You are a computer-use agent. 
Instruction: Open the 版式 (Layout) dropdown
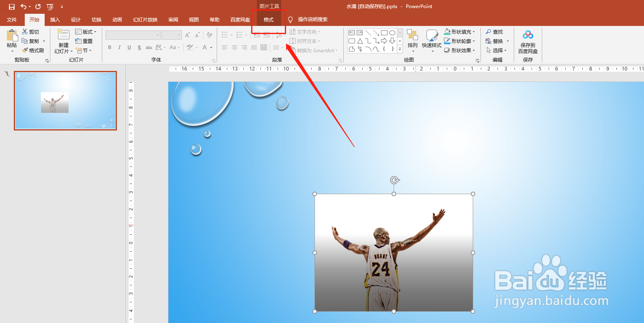pos(86,32)
